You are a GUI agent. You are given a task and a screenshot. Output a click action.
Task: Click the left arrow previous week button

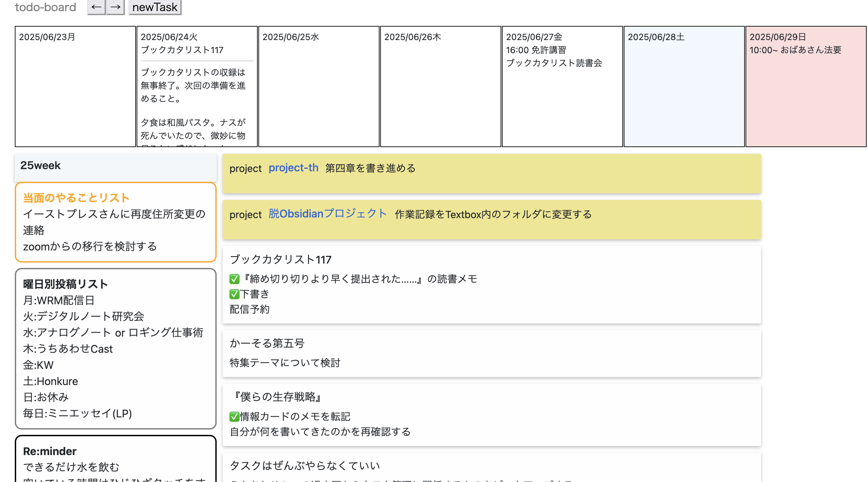coord(96,7)
